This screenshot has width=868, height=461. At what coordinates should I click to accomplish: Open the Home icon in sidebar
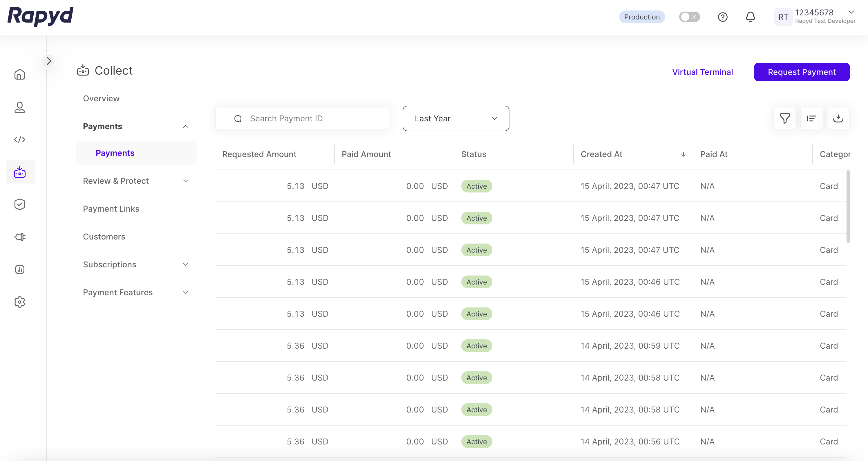[x=19, y=74]
